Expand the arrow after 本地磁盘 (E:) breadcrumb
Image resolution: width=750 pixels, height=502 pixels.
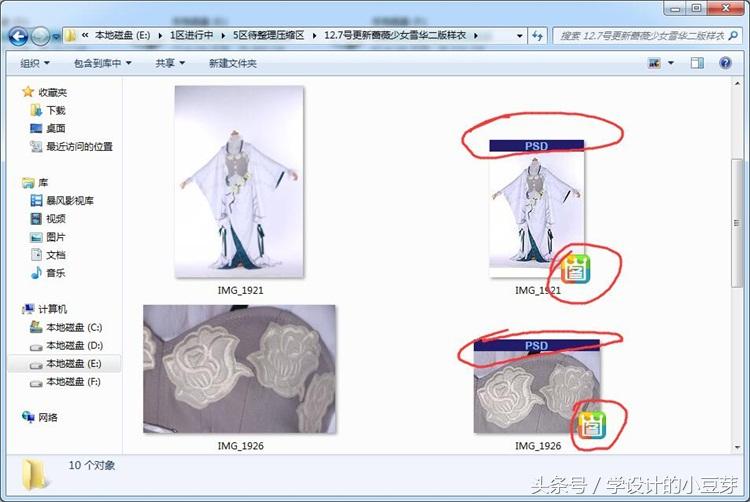pyautogui.click(x=160, y=36)
